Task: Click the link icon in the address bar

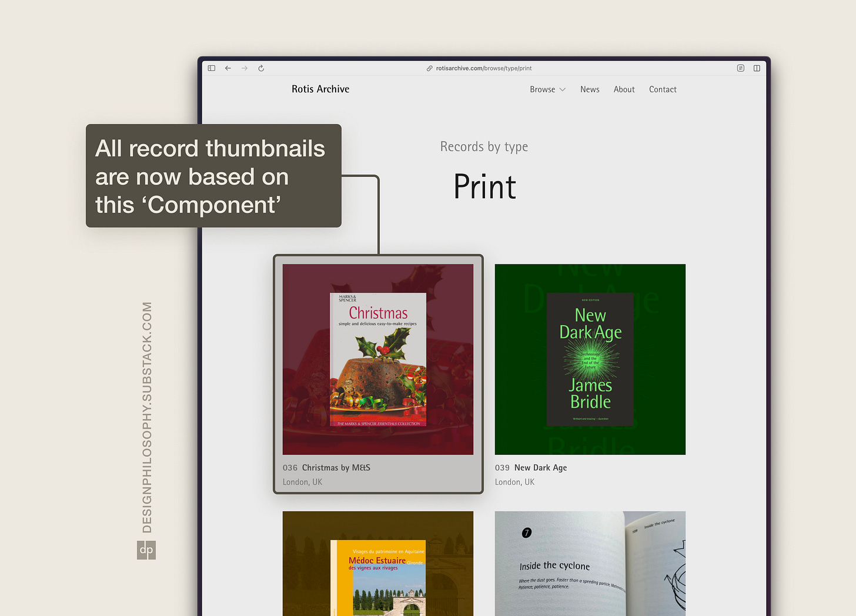Action: click(x=430, y=68)
